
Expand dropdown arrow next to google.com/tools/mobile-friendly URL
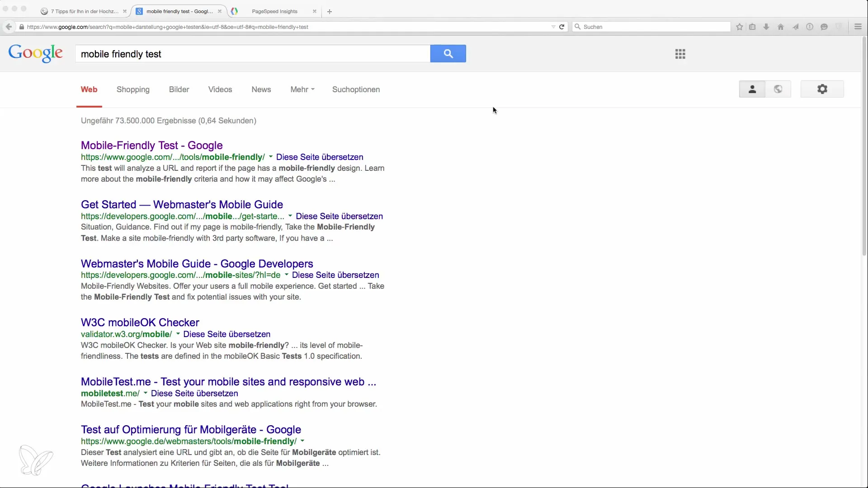[x=271, y=157]
